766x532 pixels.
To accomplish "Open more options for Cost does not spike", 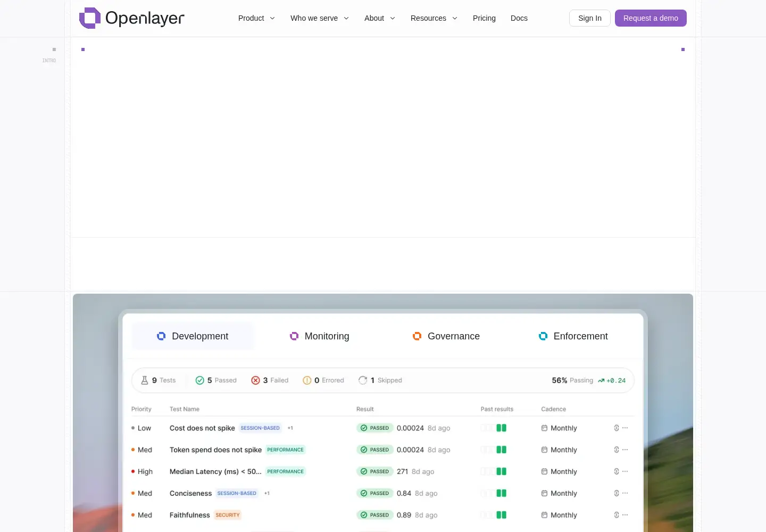I will [625, 428].
